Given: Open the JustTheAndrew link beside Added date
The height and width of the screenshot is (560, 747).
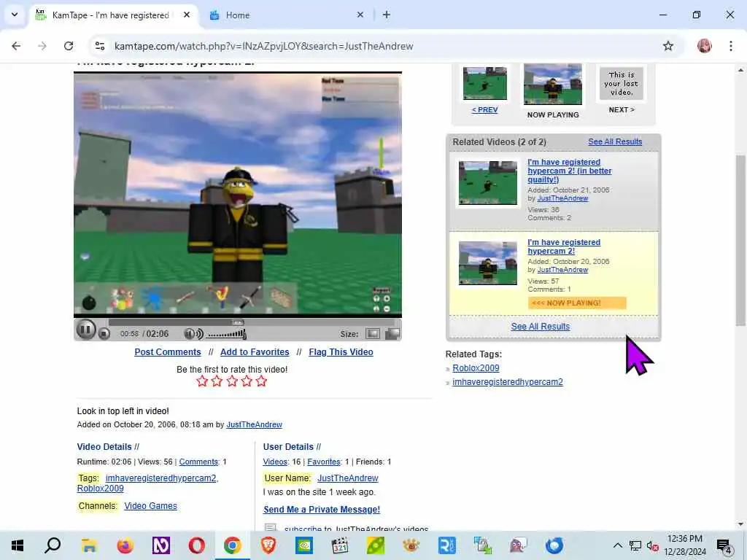Looking at the screenshot, I should click(254, 424).
